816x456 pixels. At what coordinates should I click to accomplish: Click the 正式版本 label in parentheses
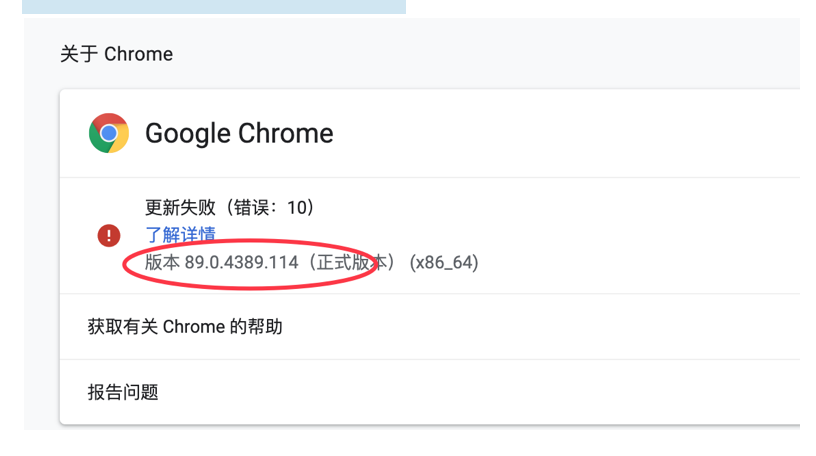coord(352,262)
